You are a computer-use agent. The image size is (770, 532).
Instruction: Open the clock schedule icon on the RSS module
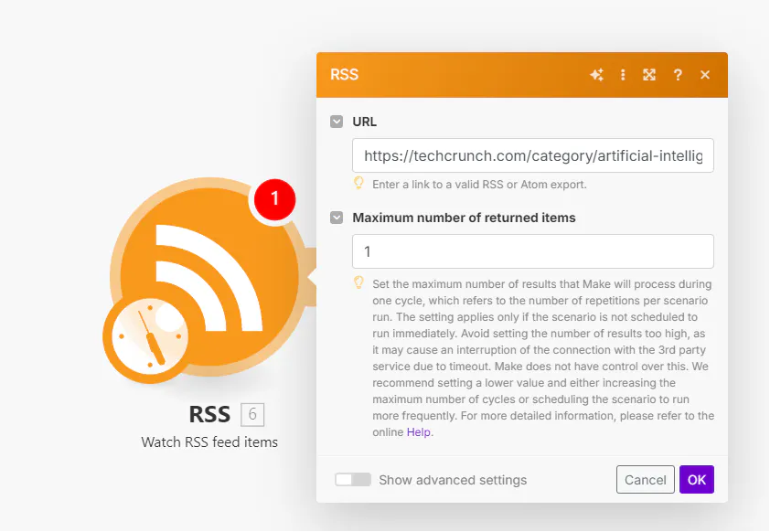click(x=150, y=337)
